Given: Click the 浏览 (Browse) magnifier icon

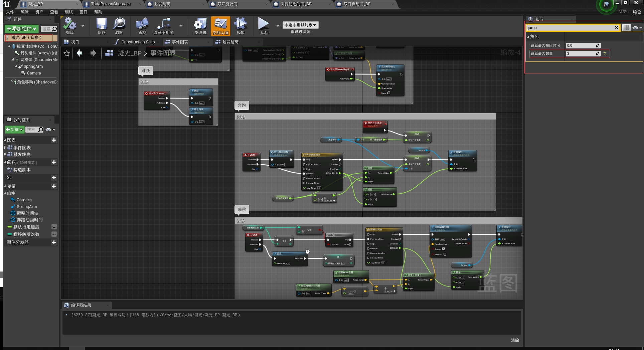Looking at the screenshot, I should 119,24.
